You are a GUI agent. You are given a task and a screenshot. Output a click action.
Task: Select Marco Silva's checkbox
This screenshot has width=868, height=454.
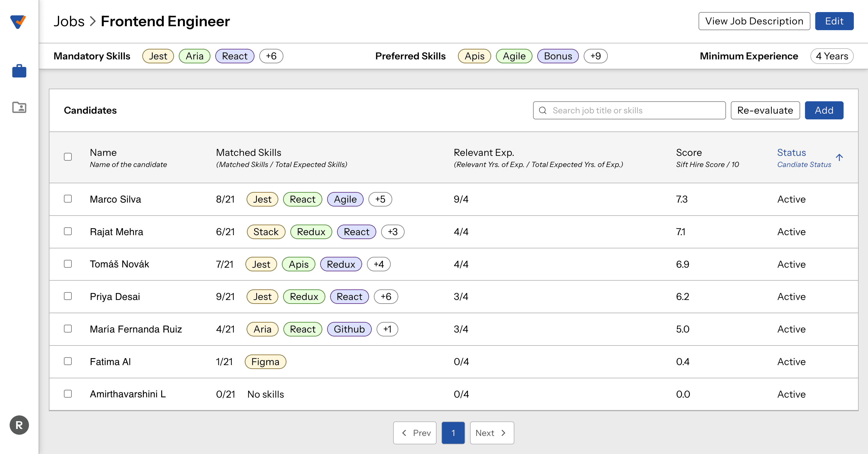click(x=68, y=199)
